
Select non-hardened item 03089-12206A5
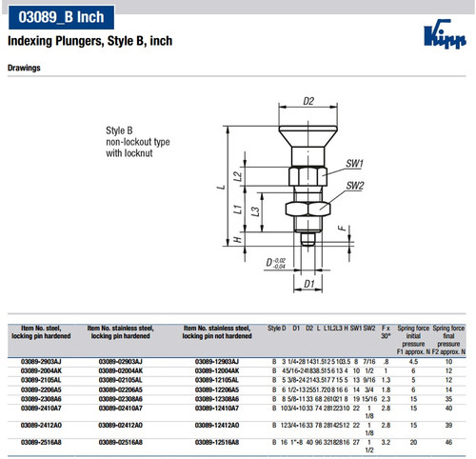tap(217, 389)
